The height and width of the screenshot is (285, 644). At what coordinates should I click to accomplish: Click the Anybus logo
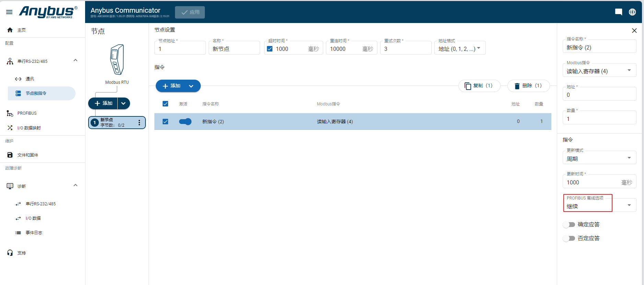coord(48,12)
